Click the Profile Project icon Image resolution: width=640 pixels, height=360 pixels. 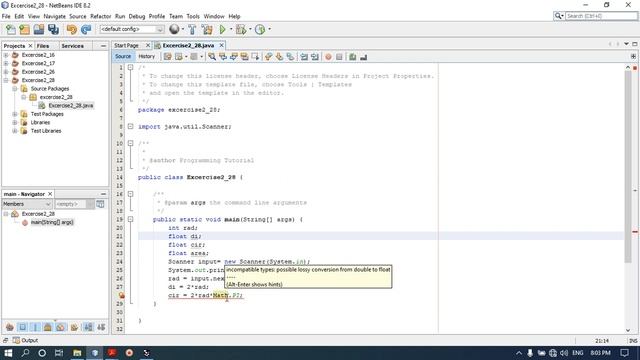(x=260, y=29)
